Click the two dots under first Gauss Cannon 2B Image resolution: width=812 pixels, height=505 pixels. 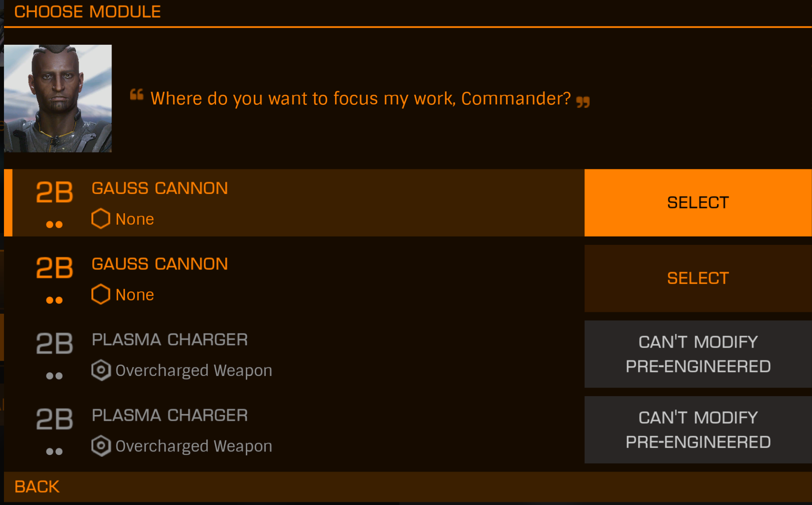pos(54,225)
